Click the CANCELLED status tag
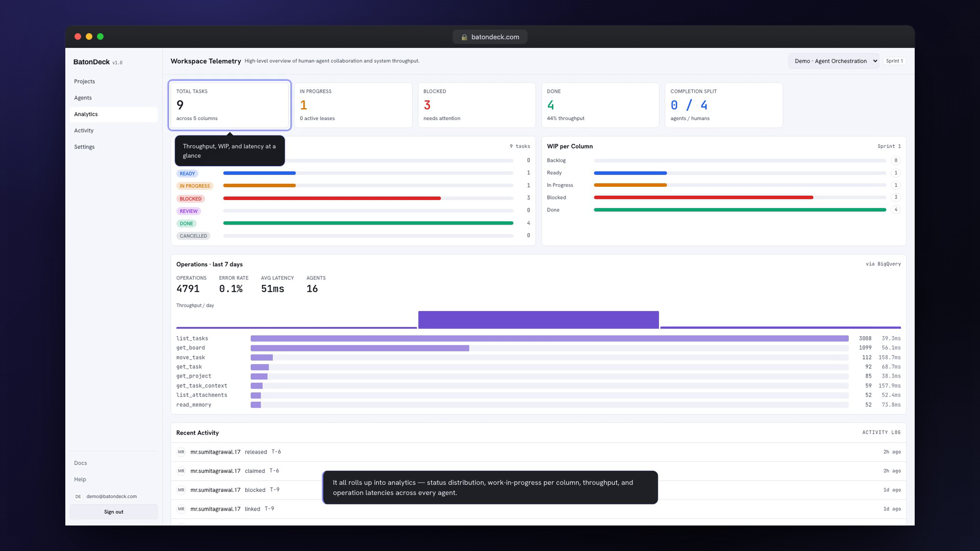The width and height of the screenshot is (980, 551). click(x=193, y=236)
